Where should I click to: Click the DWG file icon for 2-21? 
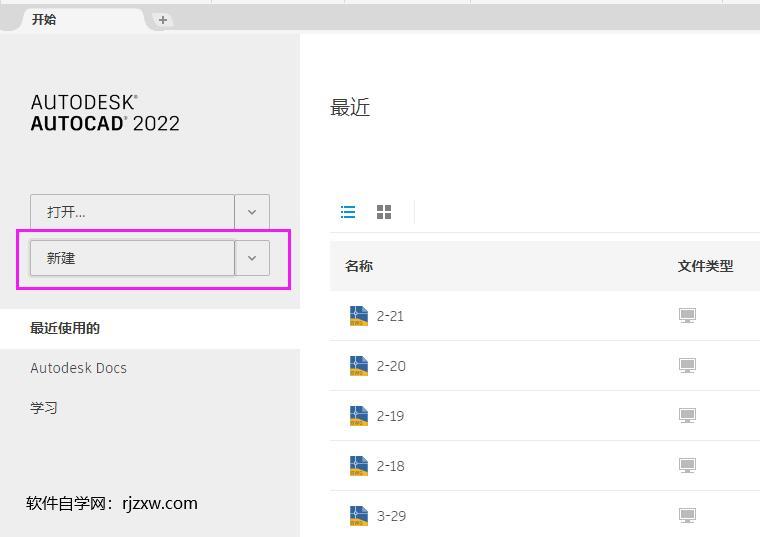click(x=359, y=316)
